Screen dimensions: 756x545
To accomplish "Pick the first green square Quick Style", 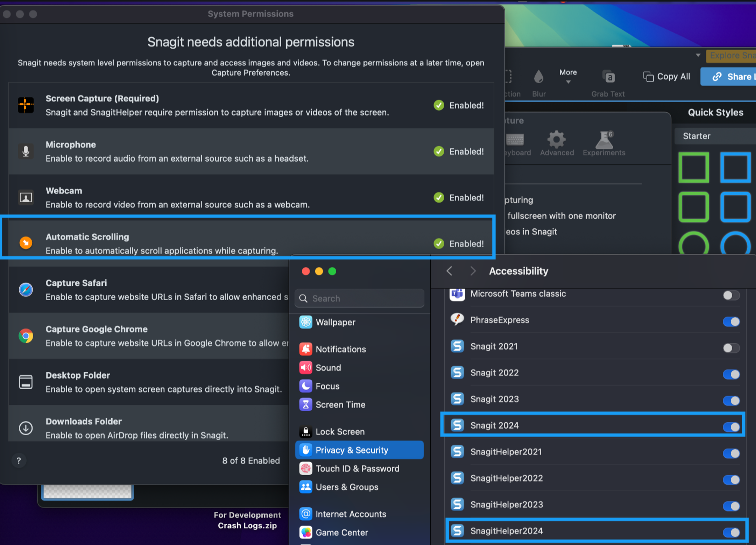I will pos(694,168).
